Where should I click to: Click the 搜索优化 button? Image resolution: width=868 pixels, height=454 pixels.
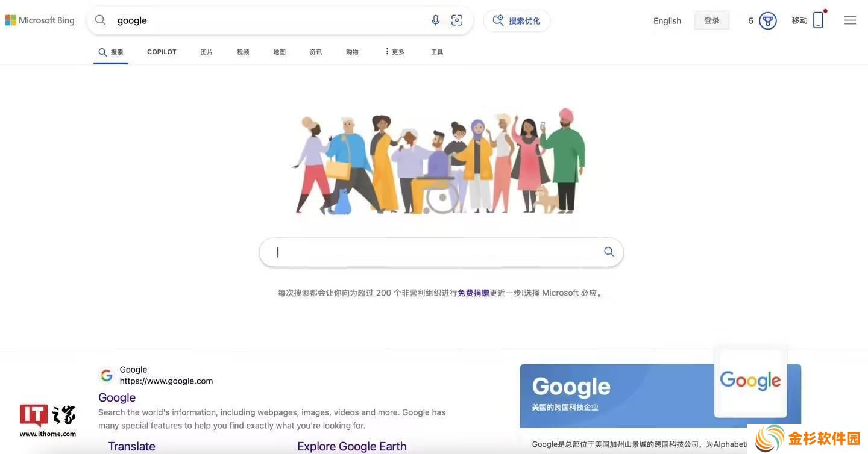click(x=517, y=20)
